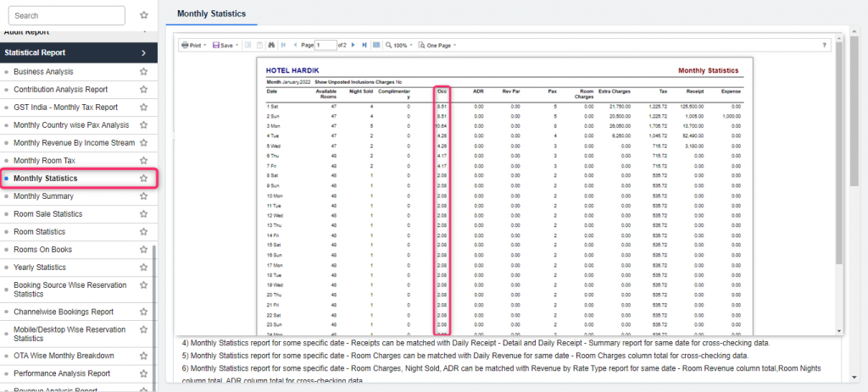Image resolution: width=868 pixels, height=392 pixels.
Task: Star the Monthly Room Tax report
Action: [144, 160]
